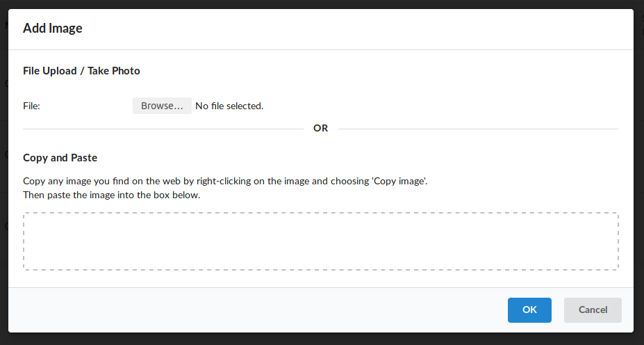Click the quoted 'Copy image' text
This screenshot has width=644, height=345.
pyautogui.click(x=399, y=181)
